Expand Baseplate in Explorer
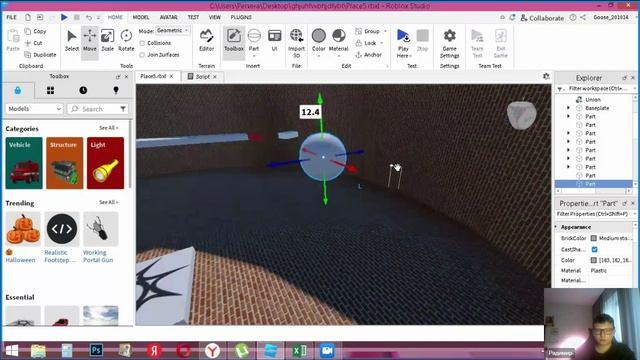640x360 pixels. pyautogui.click(x=568, y=108)
